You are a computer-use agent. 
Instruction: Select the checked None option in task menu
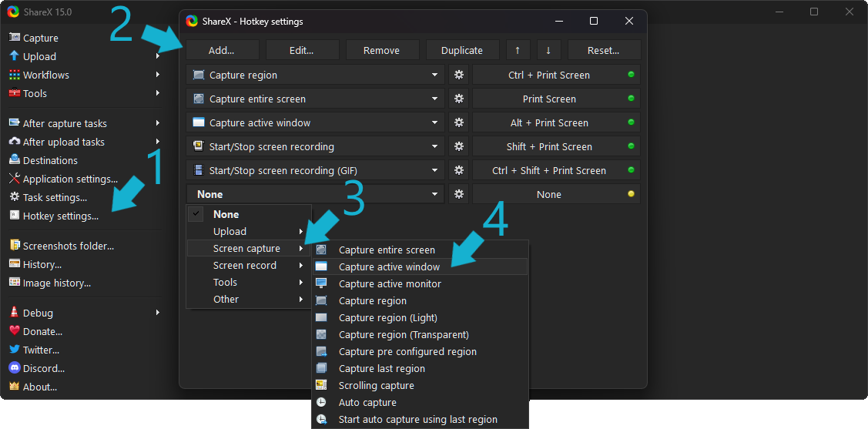coord(249,214)
